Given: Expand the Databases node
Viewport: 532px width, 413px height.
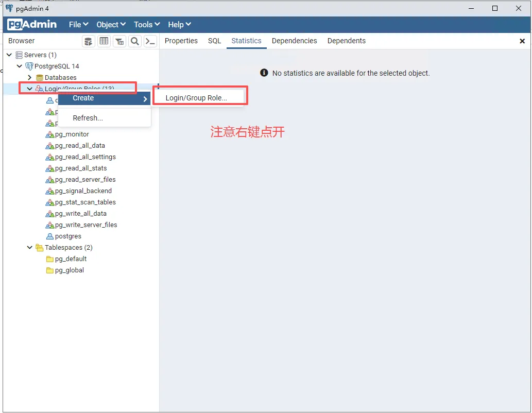Looking at the screenshot, I should click(29, 78).
